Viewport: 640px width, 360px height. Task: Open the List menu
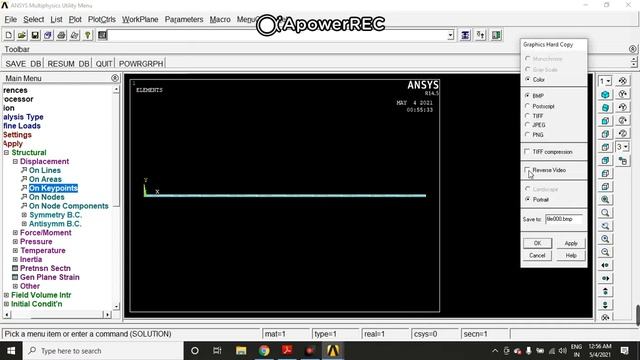pyautogui.click(x=56, y=19)
